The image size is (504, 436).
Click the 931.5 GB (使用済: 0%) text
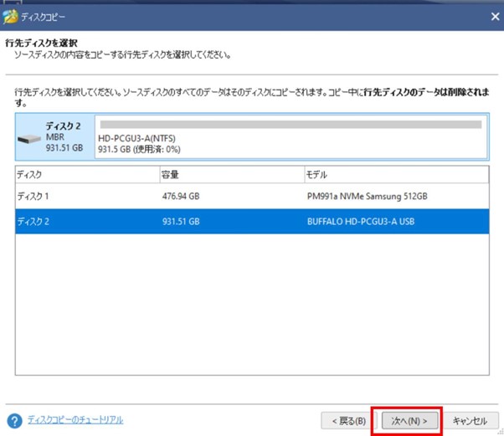pyautogui.click(x=139, y=150)
